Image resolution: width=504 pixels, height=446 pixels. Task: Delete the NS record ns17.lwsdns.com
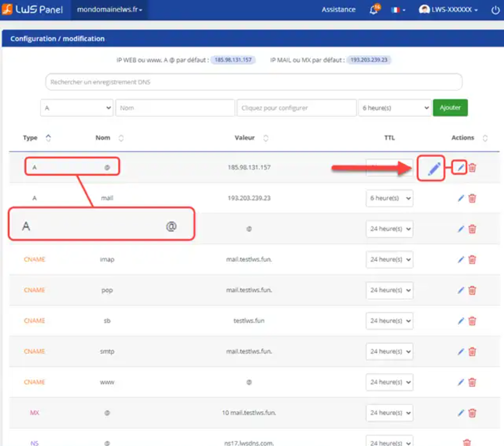tap(471, 442)
